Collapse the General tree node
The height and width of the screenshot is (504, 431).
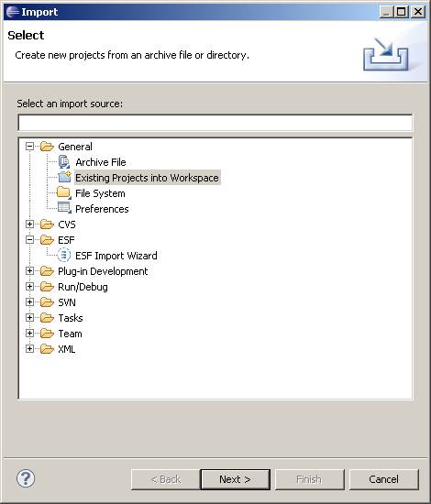[29, 147]
